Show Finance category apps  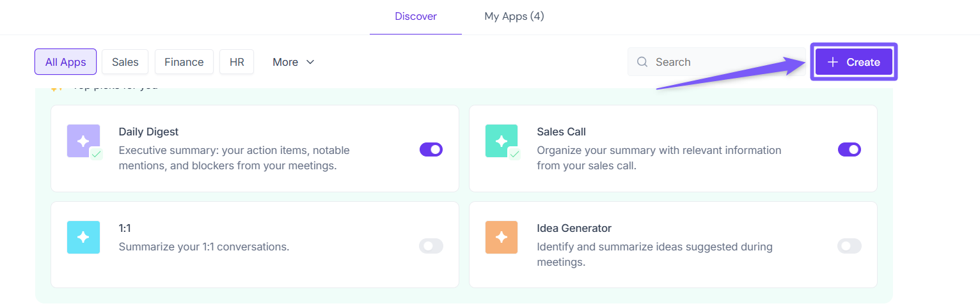point(184,62)
